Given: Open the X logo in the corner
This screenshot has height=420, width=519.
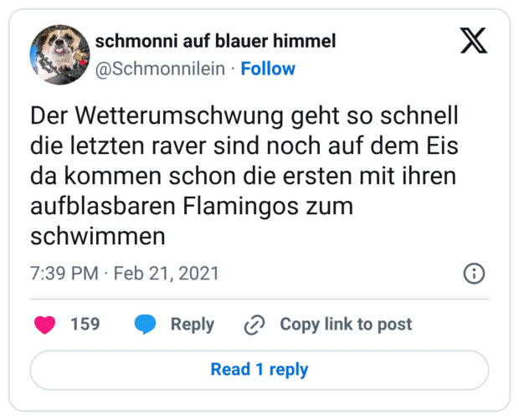Looking at the screenshot, I should 473,40.
